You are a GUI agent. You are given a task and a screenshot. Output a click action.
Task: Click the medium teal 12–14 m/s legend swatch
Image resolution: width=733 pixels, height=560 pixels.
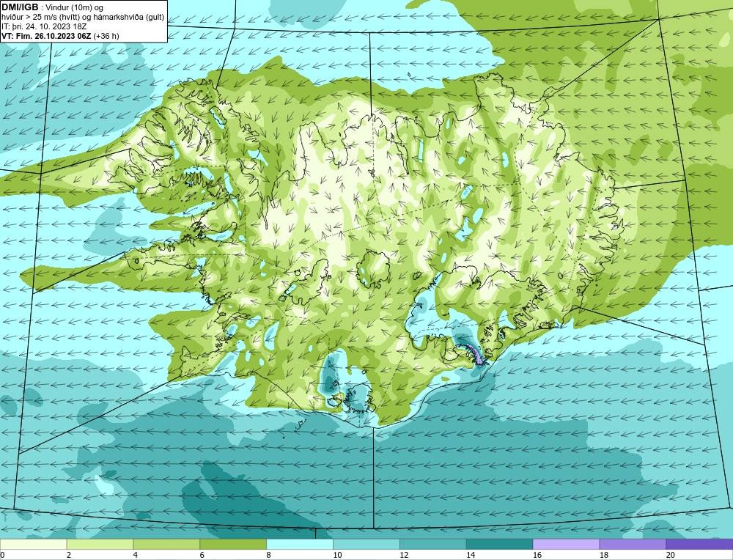coord(433,544)
